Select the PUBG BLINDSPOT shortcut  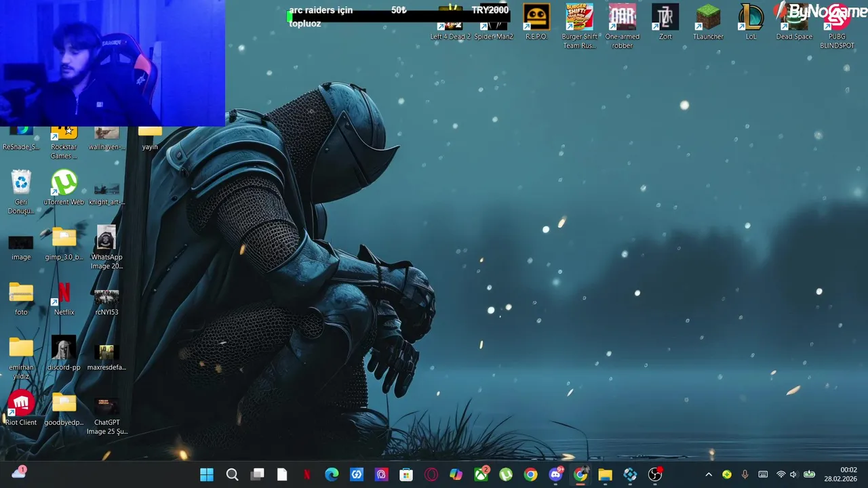[837, 26]
